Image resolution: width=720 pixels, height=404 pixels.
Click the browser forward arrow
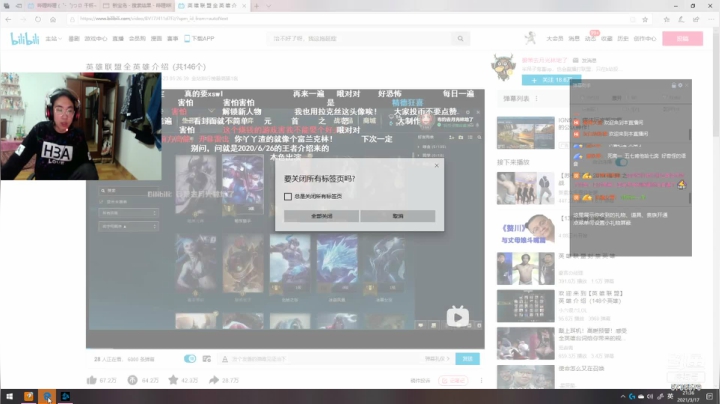[x=23, y=19]
